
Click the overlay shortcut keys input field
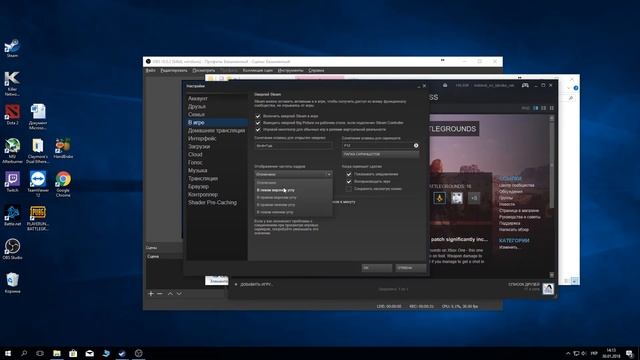tap(293, 145)
